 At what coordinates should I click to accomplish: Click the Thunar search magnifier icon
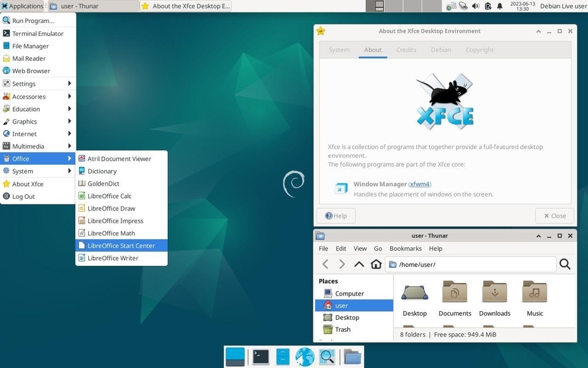565,264
